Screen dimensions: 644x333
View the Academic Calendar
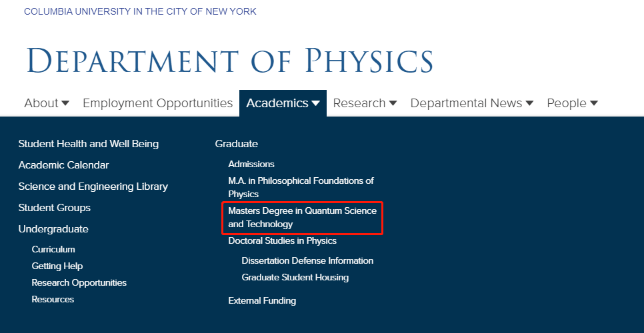tap(63, 165)
